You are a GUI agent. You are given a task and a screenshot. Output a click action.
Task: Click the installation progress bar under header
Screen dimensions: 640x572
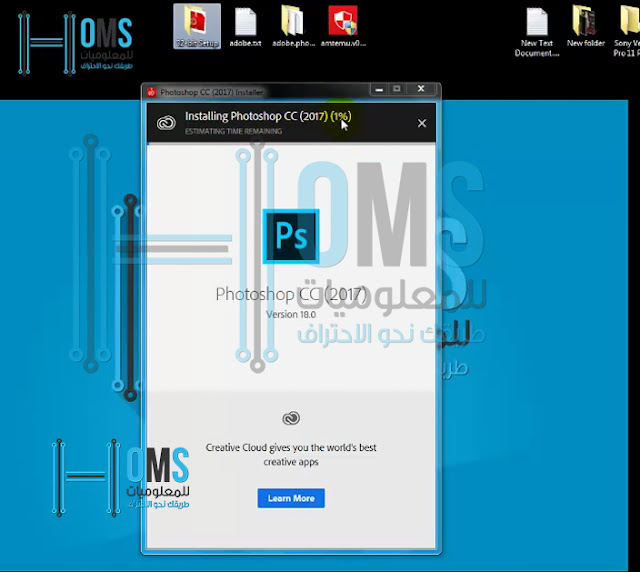tap(291, 144)
